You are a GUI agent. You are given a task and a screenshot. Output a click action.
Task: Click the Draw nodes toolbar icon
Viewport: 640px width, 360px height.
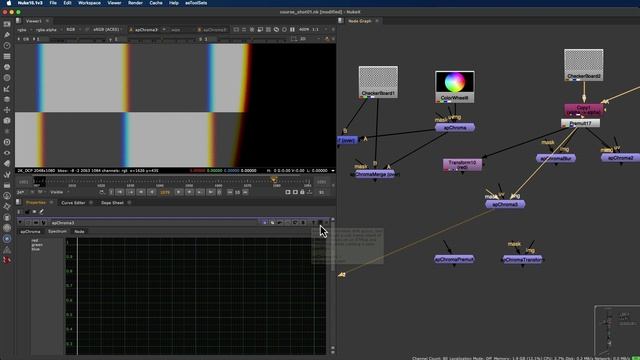click(x=7, y=35)
